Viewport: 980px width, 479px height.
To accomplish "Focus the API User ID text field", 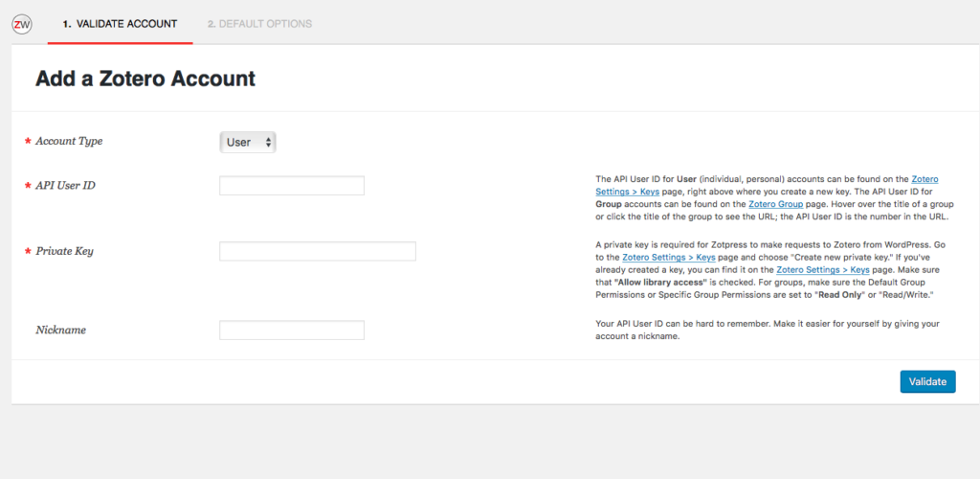I will pos(292,186).
